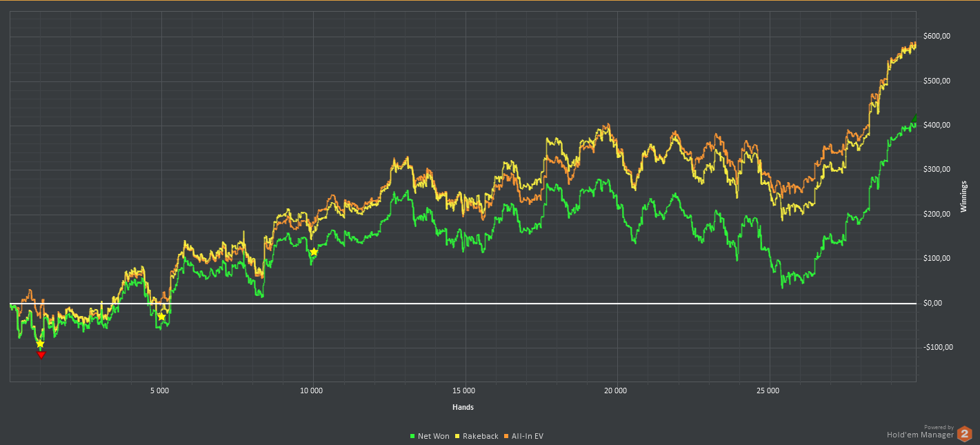Click the red downward triangle marker
The image size is (980, 445).
[41, 355]
